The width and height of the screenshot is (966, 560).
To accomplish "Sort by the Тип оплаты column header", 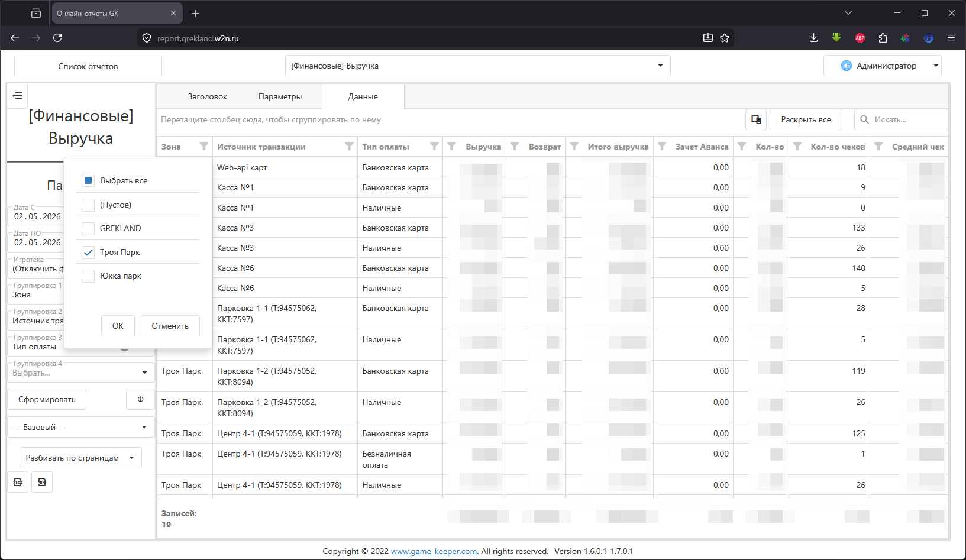I will 386,147.
